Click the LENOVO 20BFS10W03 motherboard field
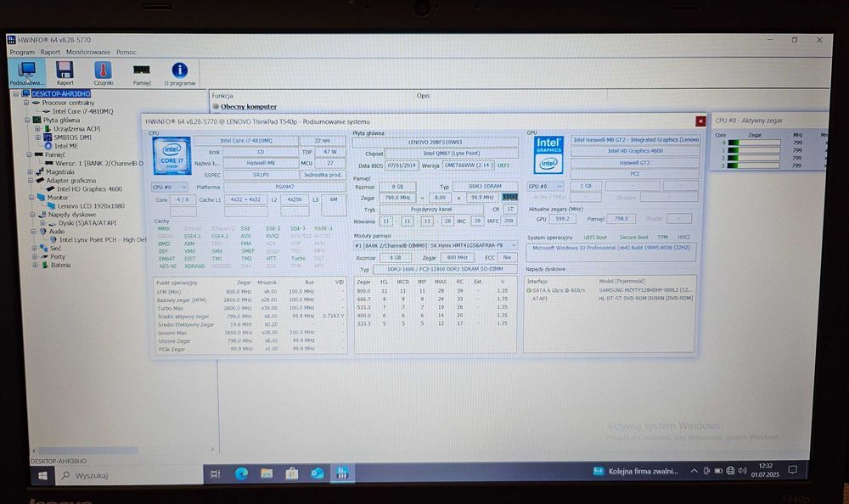Viewport: 849px width, 504px height. click(436, 143)
